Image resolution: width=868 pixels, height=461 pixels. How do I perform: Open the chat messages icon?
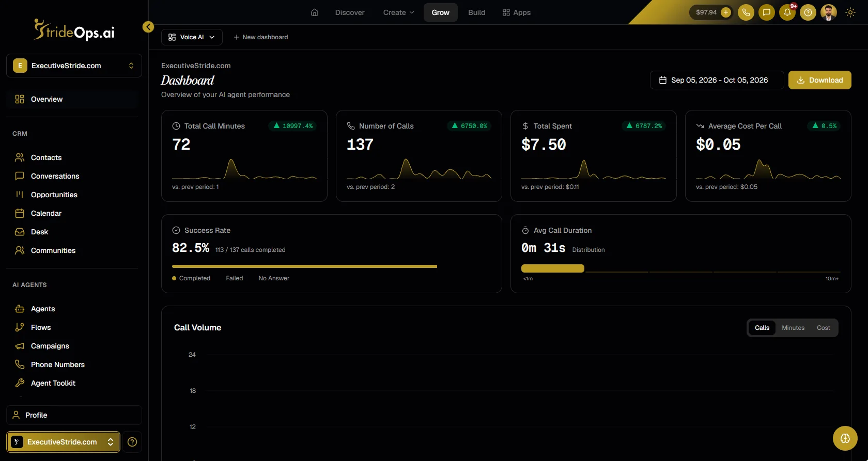(x=767, y=12)
